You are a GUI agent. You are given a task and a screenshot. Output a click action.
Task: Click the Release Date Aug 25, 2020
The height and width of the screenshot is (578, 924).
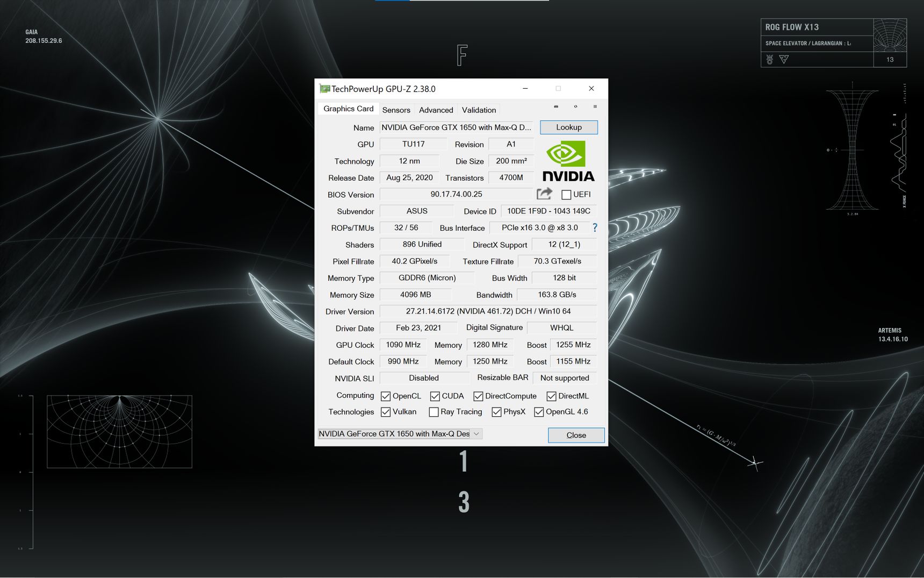(409, 177)
